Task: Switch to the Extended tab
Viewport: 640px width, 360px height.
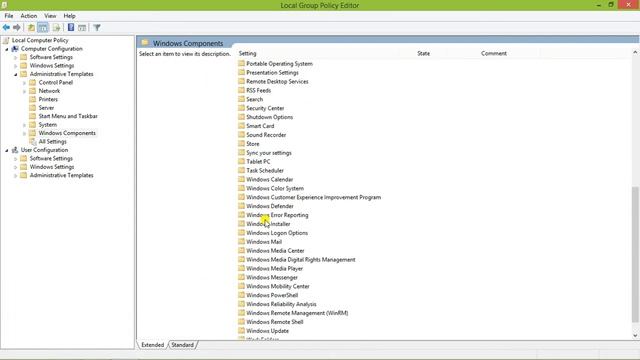Action: point(152,345)
